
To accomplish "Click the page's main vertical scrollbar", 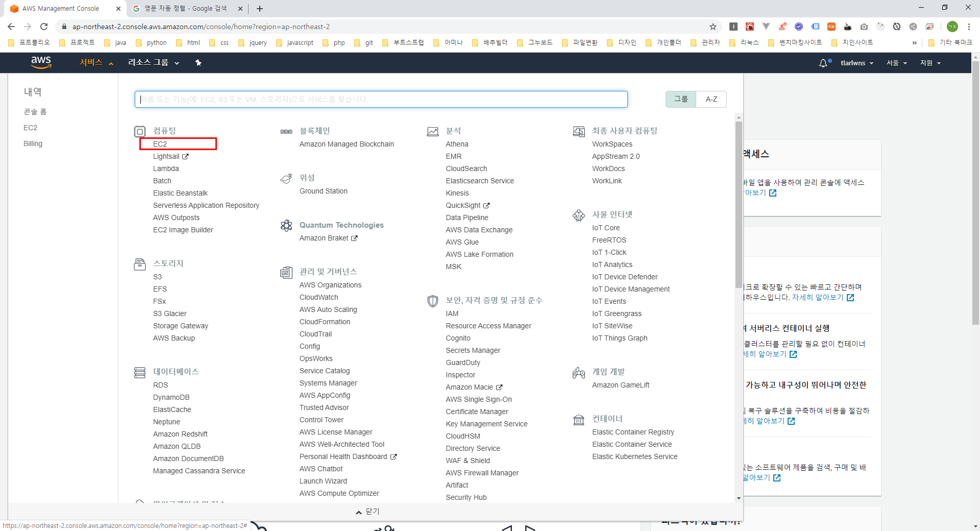I will pyautogui.click(x=975, y=194).
